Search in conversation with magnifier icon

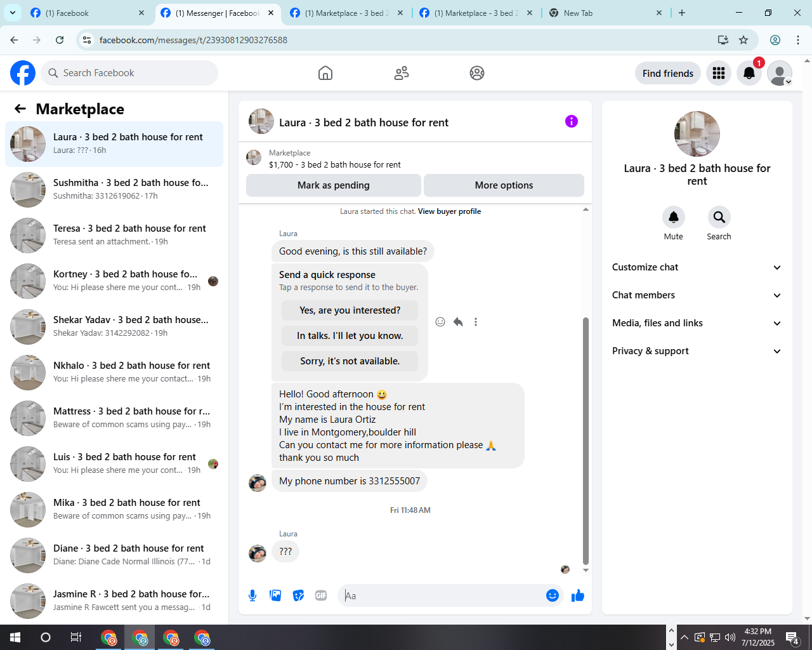pos(719,217)
